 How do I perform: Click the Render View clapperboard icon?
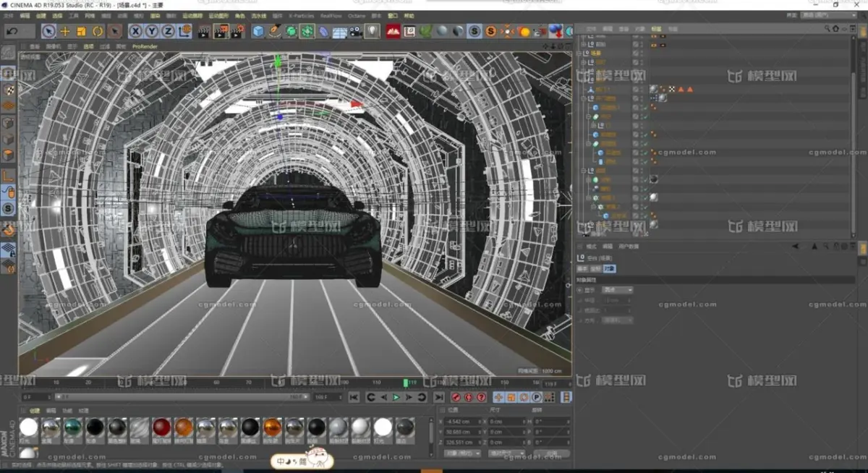coord(204,31)
